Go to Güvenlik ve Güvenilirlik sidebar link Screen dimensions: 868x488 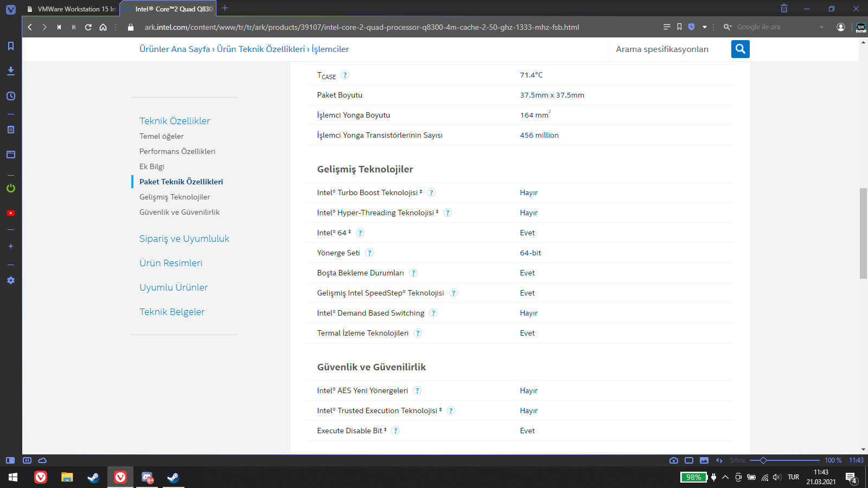[180, 212]
